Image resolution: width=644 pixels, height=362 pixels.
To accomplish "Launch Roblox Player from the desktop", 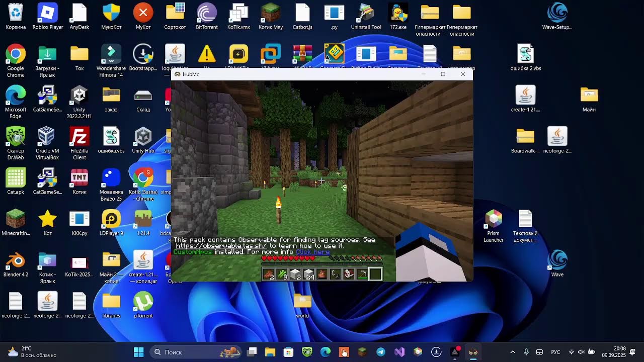I will [48, 17].
